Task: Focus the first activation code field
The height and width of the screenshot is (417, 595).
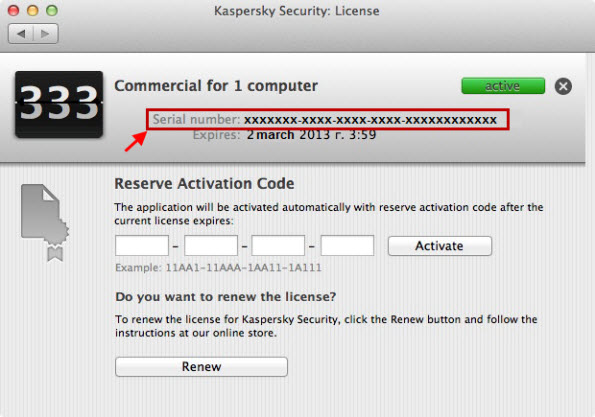Action: (142, 245)
